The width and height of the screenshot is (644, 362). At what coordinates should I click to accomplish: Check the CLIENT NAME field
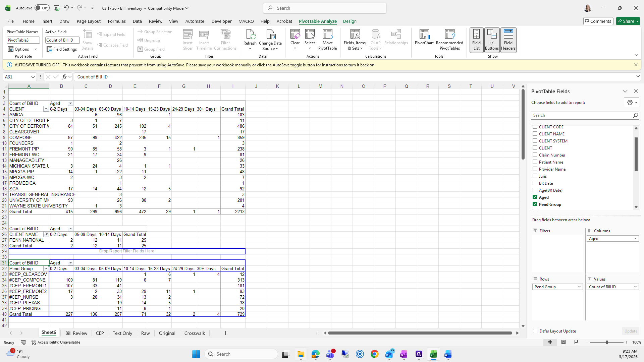(535, 134)
